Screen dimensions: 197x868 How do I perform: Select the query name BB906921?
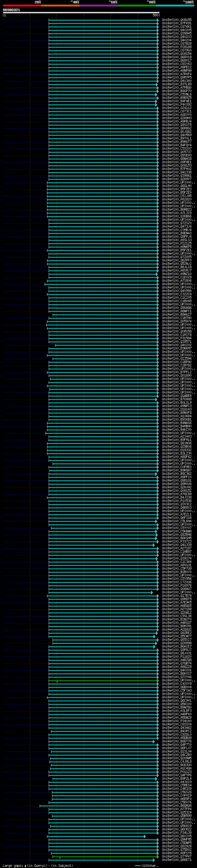coord(11,10)
